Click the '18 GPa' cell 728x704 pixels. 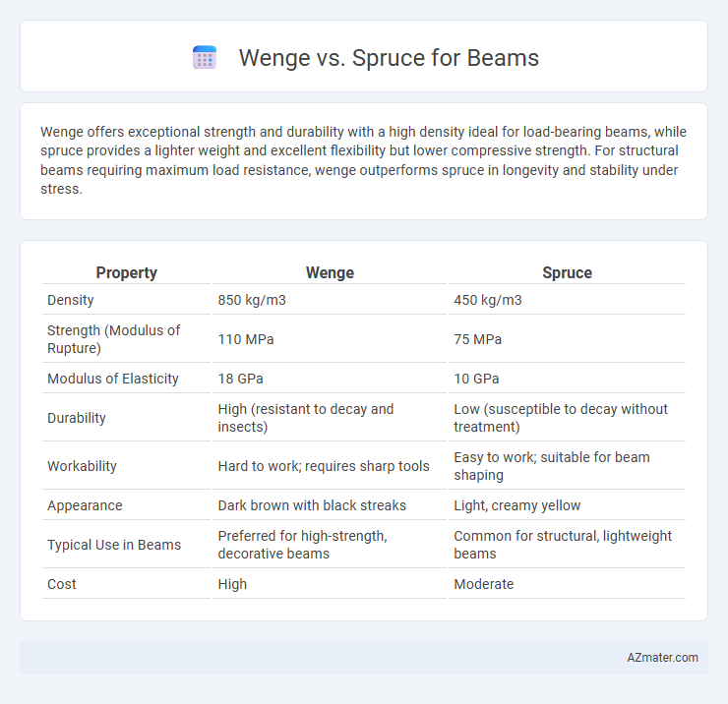240,379
